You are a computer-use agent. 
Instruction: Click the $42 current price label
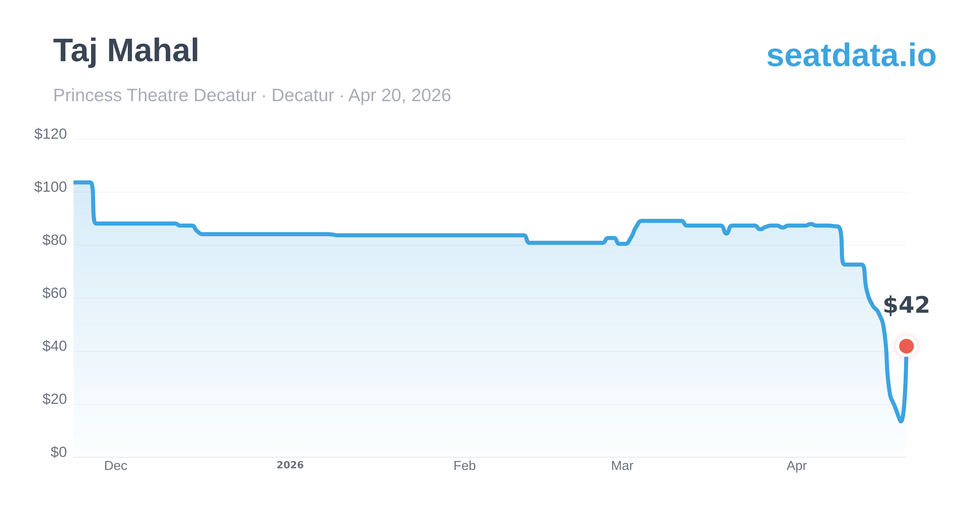pos(906,305)
